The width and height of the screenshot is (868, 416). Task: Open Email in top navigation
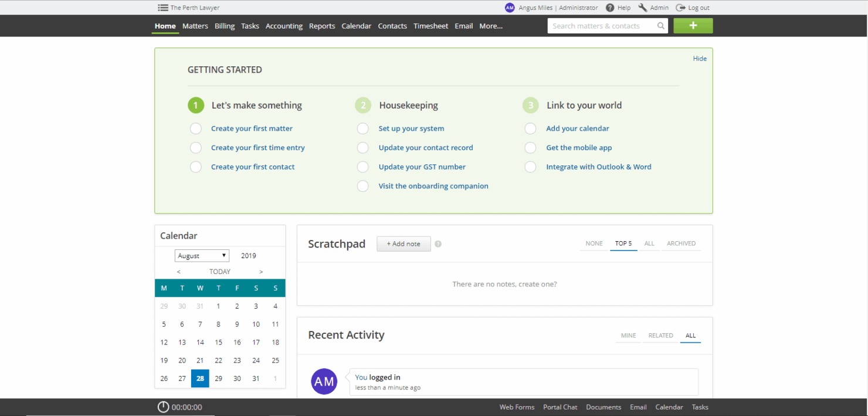pos(464,26)
